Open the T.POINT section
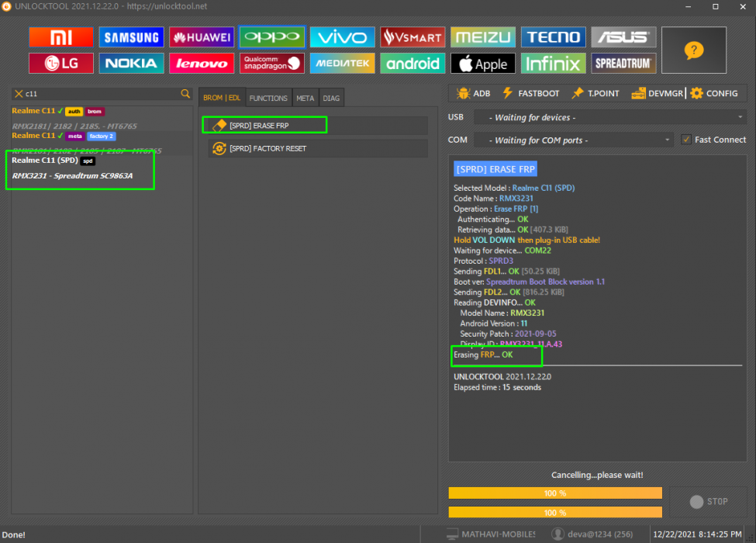This screenshot has width=756, height=543. click(x=595, y=93)
